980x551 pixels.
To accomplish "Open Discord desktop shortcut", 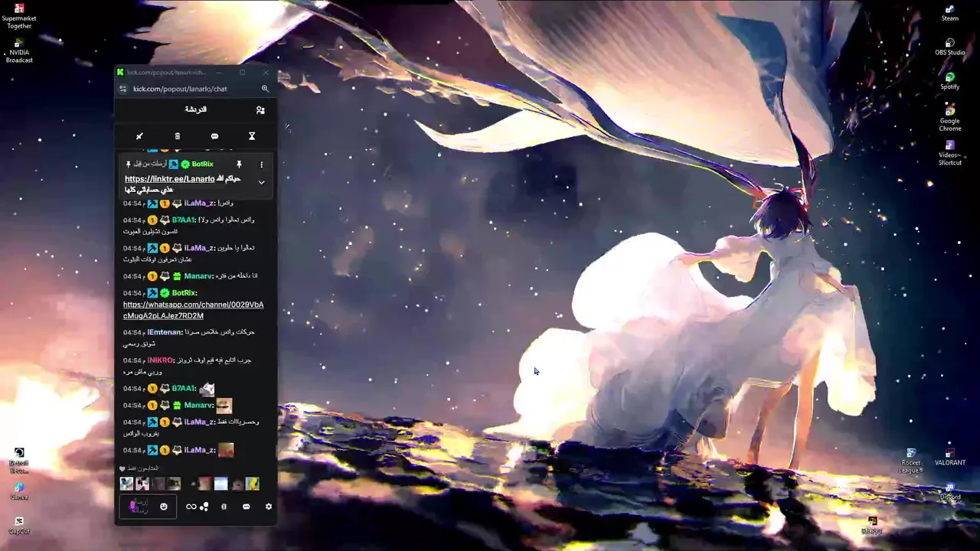I will [950, 491].
